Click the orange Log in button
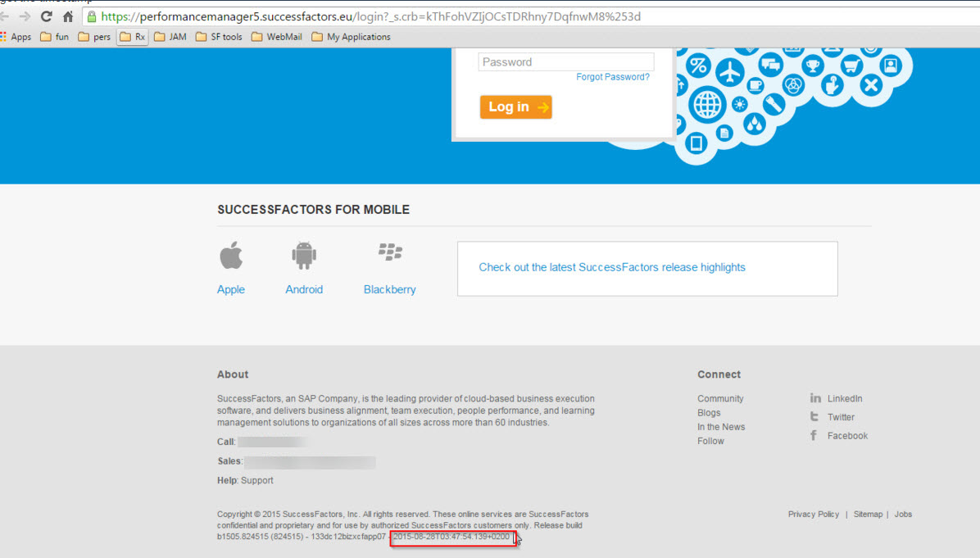 coord(516,107)
